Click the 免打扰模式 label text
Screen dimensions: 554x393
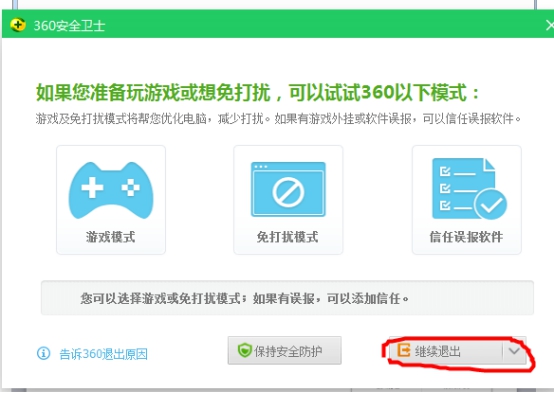(x=288, y=237)
